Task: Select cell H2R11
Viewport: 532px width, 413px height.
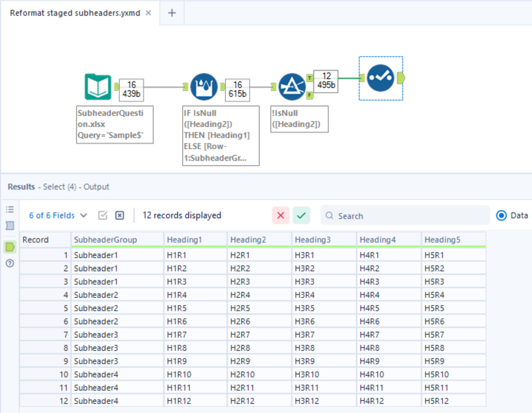Action: point(259,387)
